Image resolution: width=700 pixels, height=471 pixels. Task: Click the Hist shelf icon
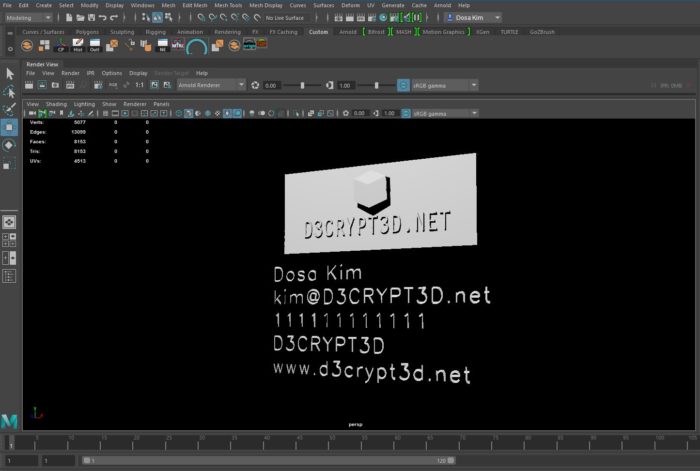77,44
